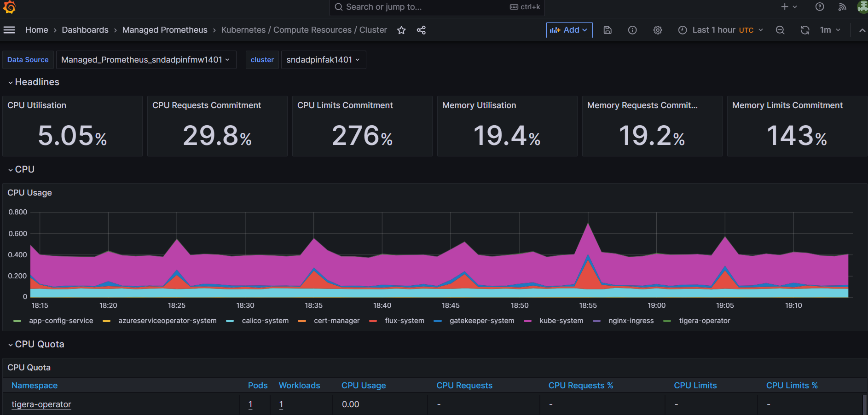Image resolution: width=868 pixels, height=415 pixels.
Task: Click the CPU Limits Commitment panel title
Action: coord(345,105)
